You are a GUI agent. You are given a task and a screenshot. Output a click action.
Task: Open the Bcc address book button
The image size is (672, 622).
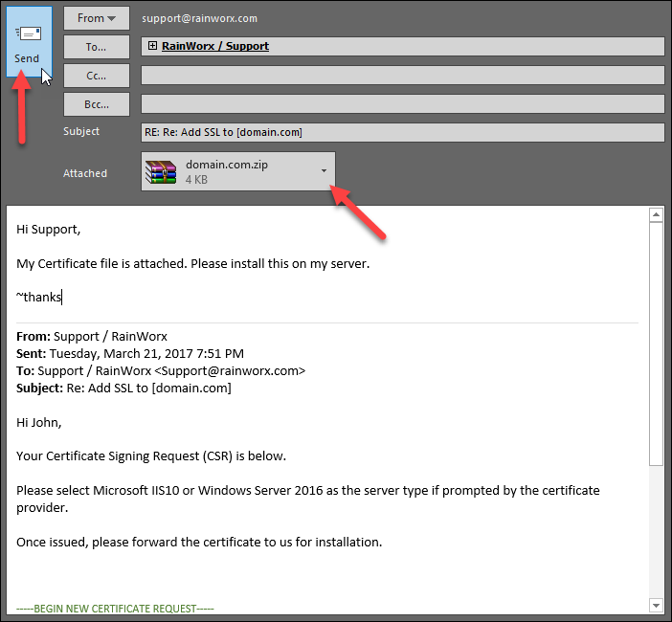[x=97, y=104]
